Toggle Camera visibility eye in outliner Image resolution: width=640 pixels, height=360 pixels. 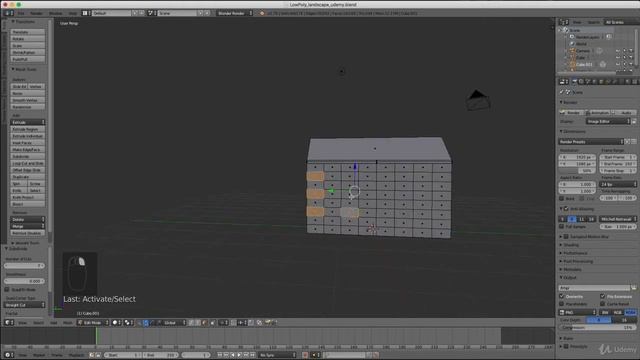[618, 51]
